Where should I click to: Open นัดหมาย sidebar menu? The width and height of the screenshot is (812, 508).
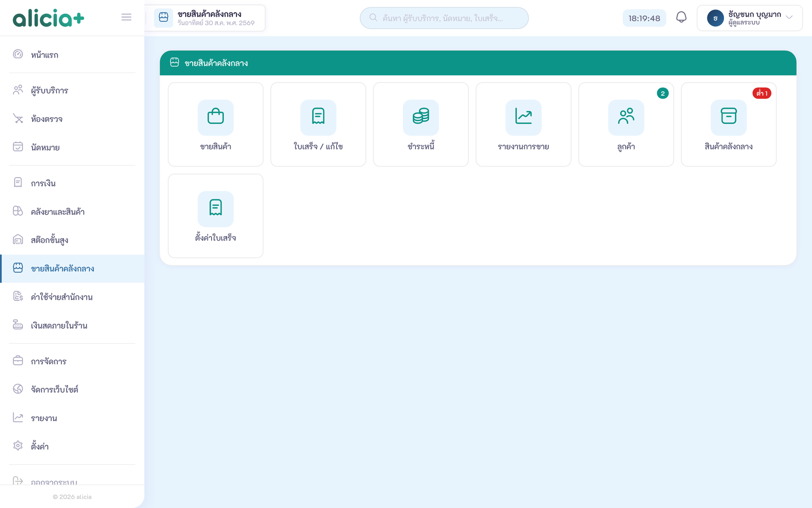point(72,147)
